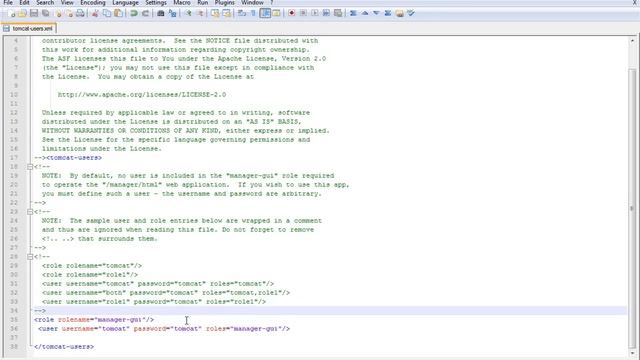Open the Settings menu
The image size is (640, 360).
[x=156, y=2]
